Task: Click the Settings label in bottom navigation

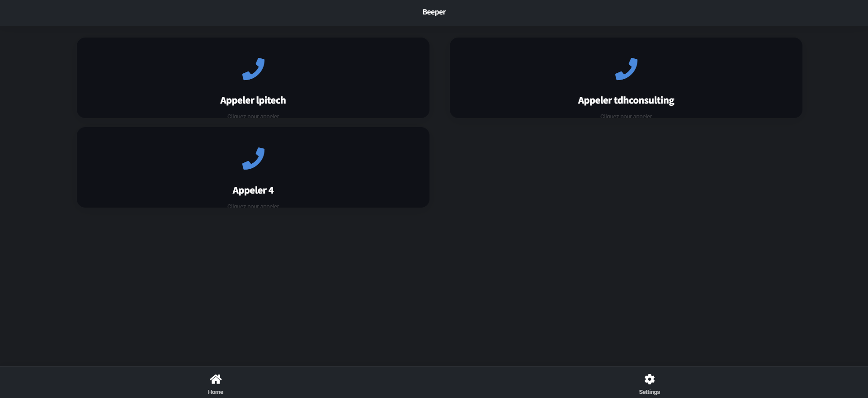Action: [649, 392]
